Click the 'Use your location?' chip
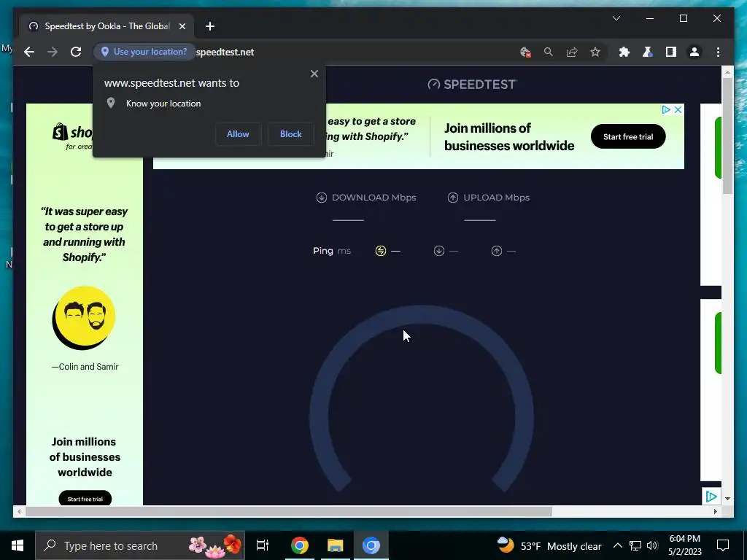The height and width of the screenshot is (560, 747). pyautogui.click(x=145, y=52)
